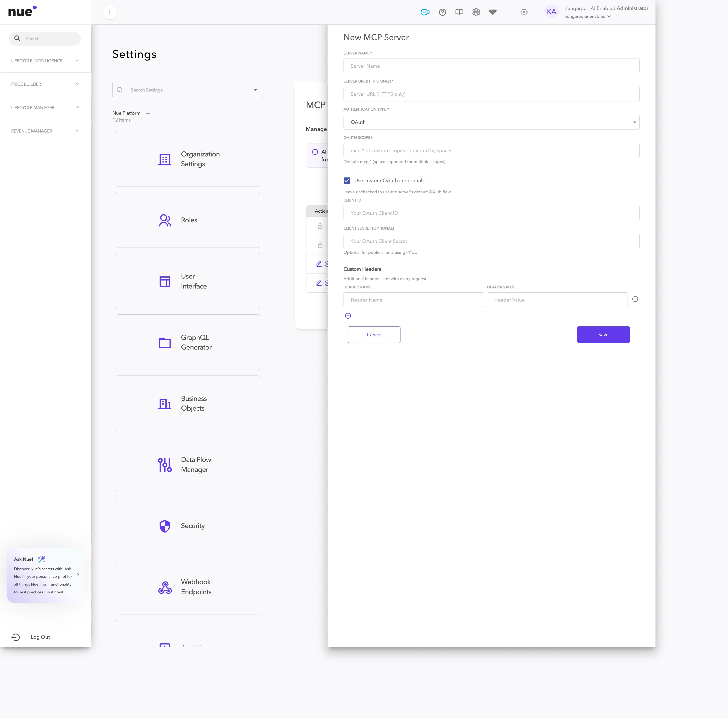Focus the Client ID field
The height and width of the screenshot is (719, 728).
click(x=491, y=213)
